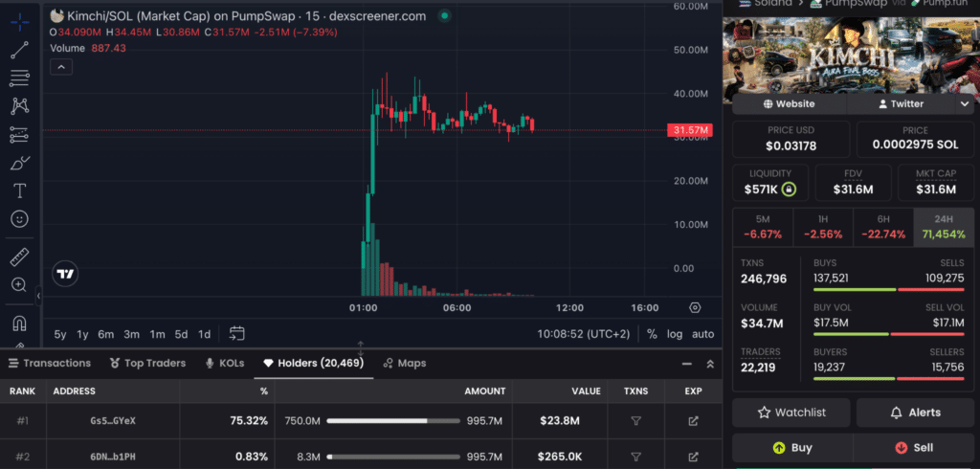Filter transactions for holder Gs5…GYeX

click(636, 421)
